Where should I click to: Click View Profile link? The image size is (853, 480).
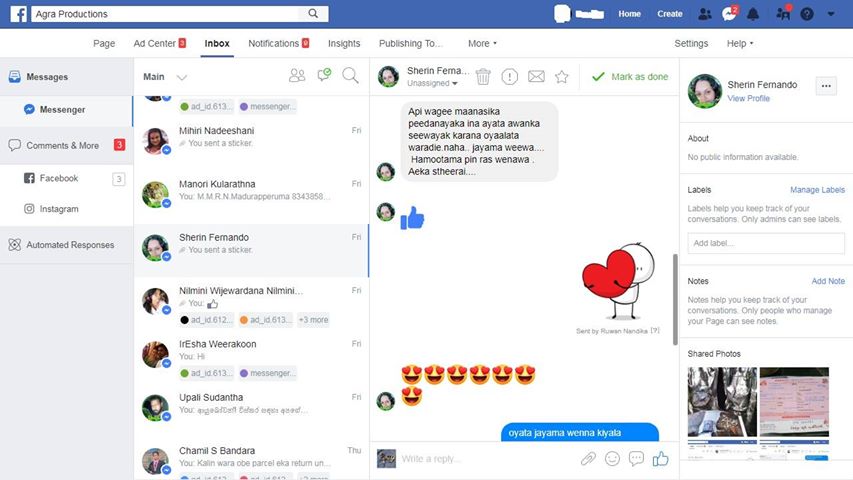pos(749,99)
